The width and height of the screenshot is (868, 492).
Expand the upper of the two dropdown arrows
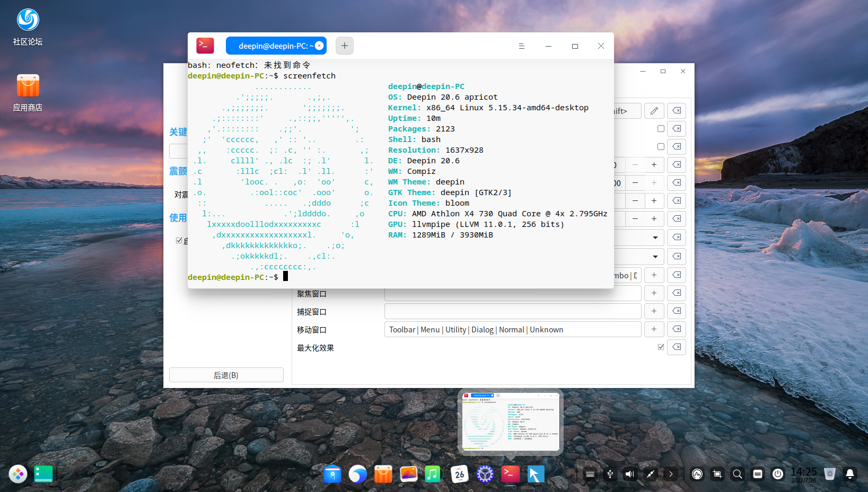[655, 238]
